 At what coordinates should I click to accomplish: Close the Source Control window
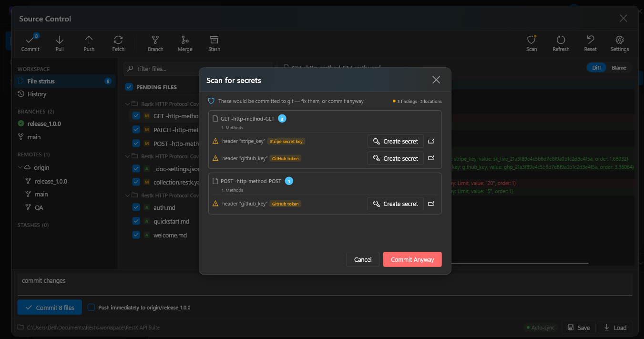[x=623, y=18]
